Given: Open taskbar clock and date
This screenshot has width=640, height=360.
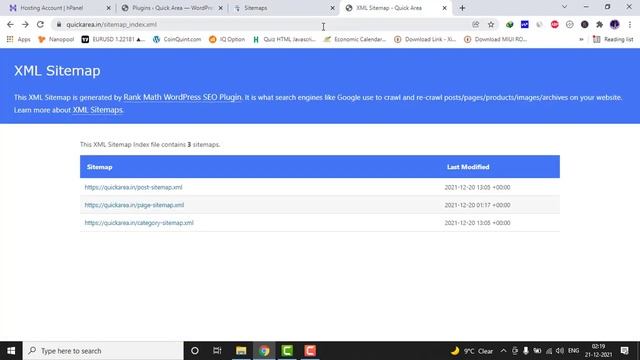Looking at the screenshot, I should (598, 351).
